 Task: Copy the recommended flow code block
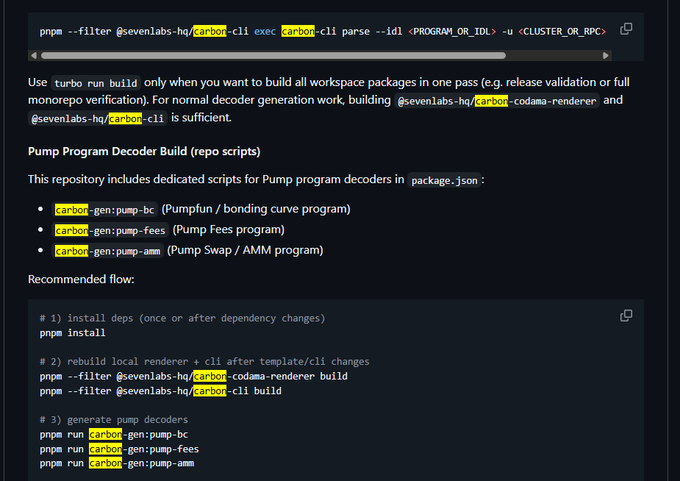coord(626,315)
